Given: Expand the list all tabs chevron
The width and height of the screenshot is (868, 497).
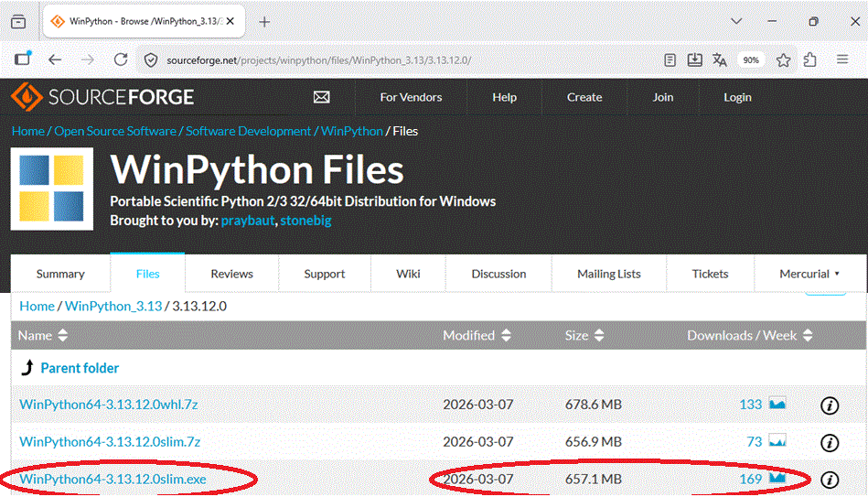Looking at the screenshot, I should click(x=736, y=21).
